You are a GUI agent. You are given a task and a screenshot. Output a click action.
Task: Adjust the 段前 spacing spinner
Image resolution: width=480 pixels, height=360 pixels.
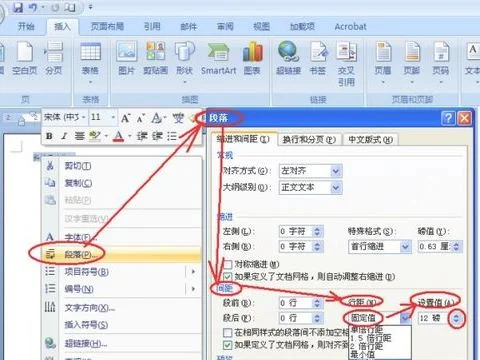coord(317,303)
